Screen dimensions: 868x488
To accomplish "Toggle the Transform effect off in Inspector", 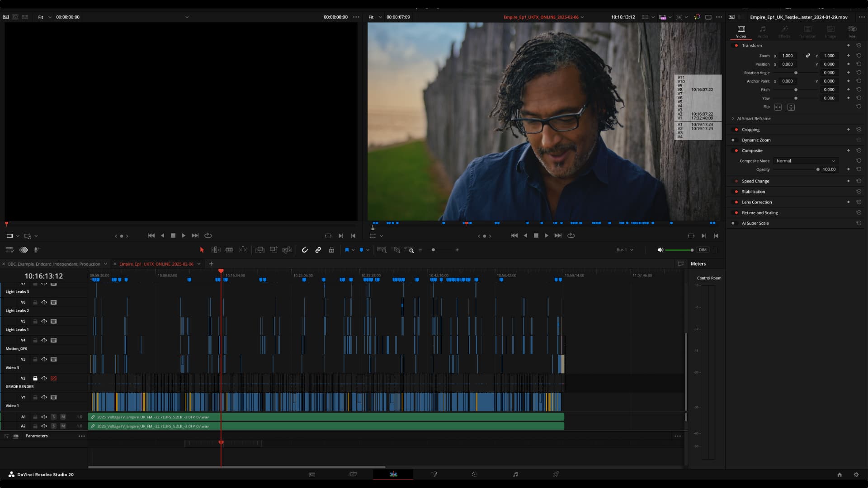I will pyautogui.click(x=736, y=46).
